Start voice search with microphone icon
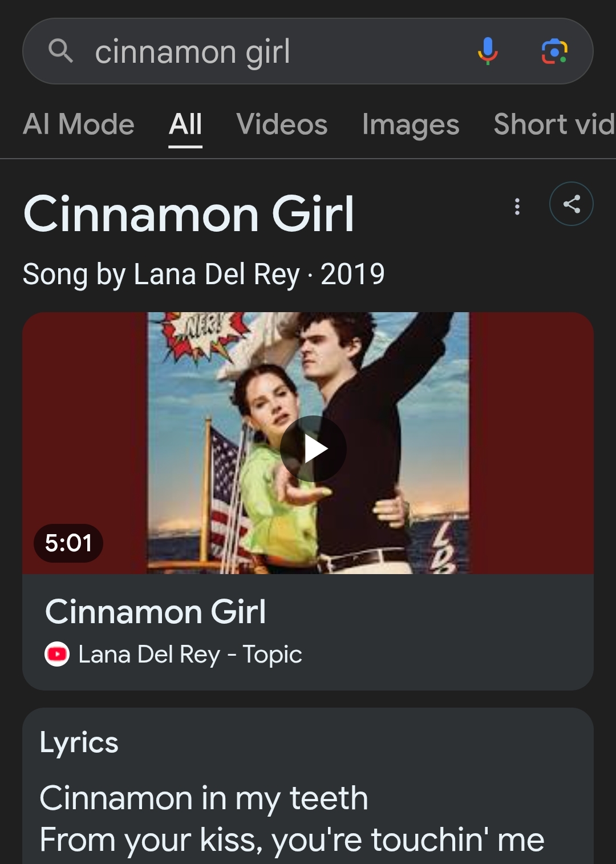The height and width of the screenshot is (864, 616). [488, 51]
